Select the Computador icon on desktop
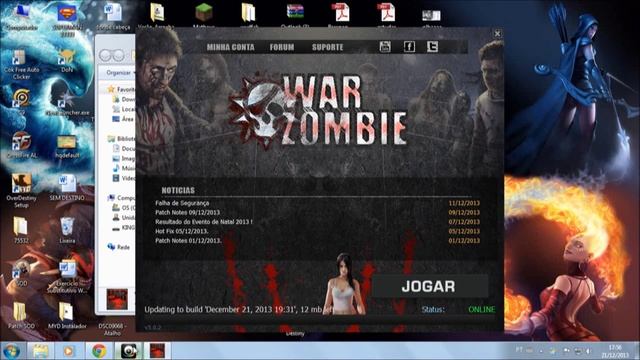 pyautogui.click(x=21, y=16)
